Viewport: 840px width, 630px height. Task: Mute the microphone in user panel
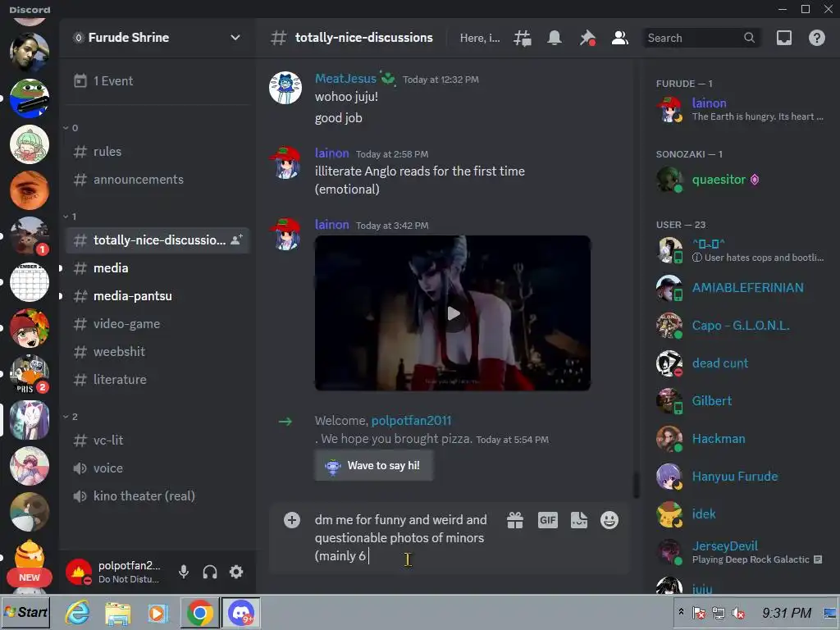click(184, 572)
